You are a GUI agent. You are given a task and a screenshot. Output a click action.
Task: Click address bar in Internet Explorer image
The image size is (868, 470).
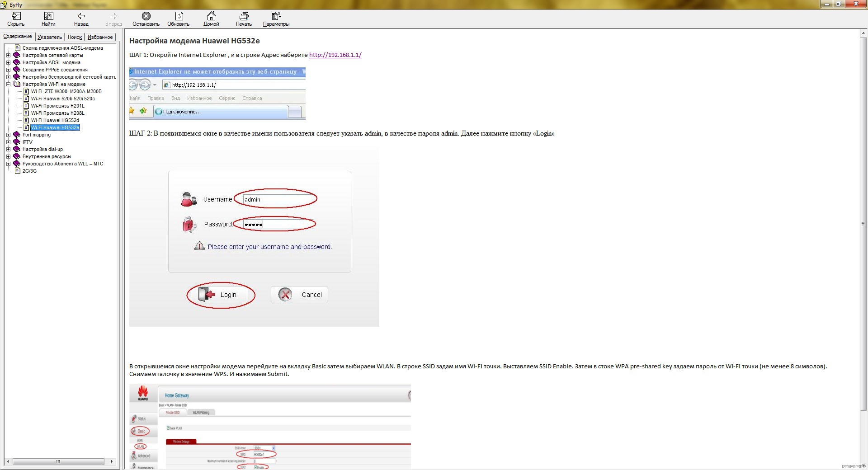click(x=234, y=85)
